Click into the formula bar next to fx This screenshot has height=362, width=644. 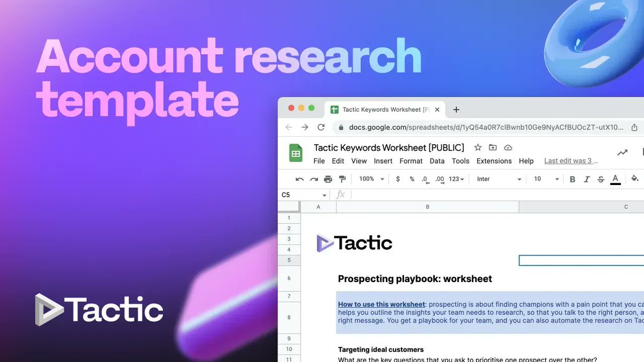point(496,195)
